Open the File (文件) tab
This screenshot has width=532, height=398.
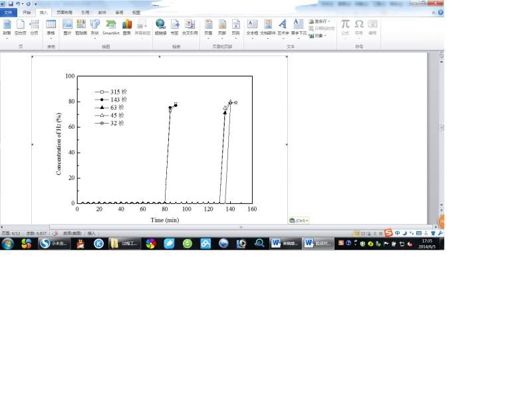8,13
